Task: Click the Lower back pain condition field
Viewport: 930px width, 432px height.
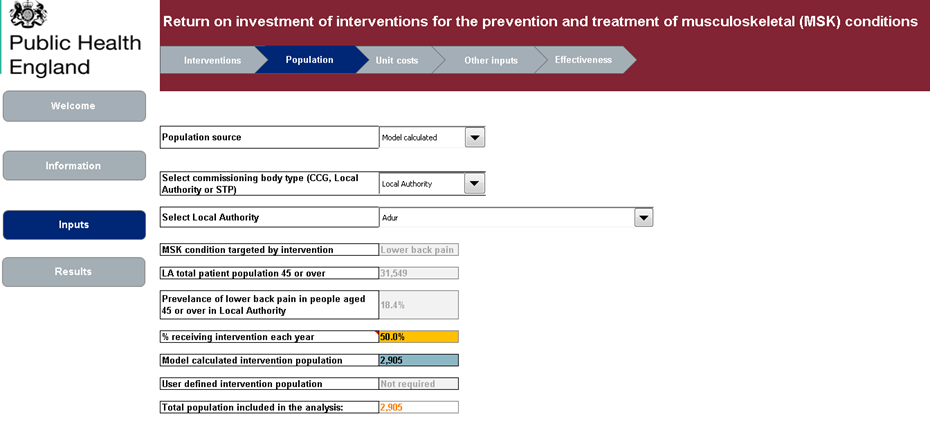Action: (419, 250)
